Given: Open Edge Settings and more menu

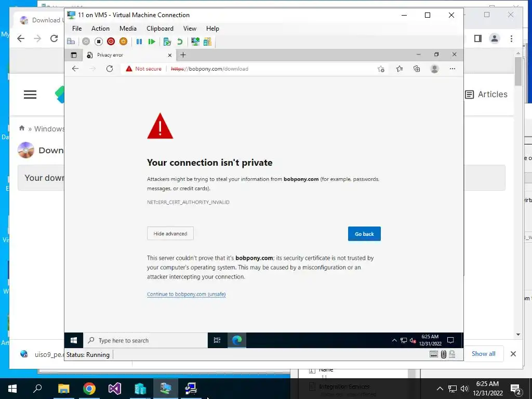Looking at the screenshot, I should 453,69.
